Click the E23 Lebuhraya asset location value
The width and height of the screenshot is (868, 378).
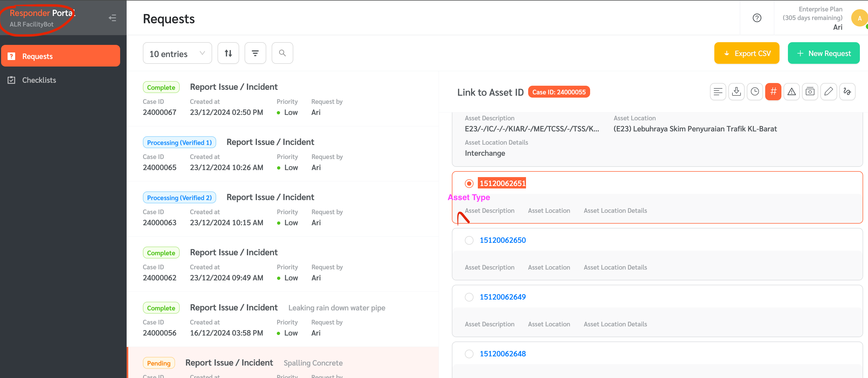[695, 129]
